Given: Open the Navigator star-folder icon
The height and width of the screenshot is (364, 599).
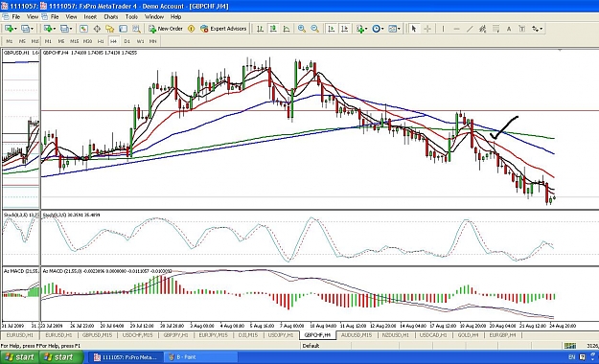Looking at the screenshot, I should [x=110, y=29].
